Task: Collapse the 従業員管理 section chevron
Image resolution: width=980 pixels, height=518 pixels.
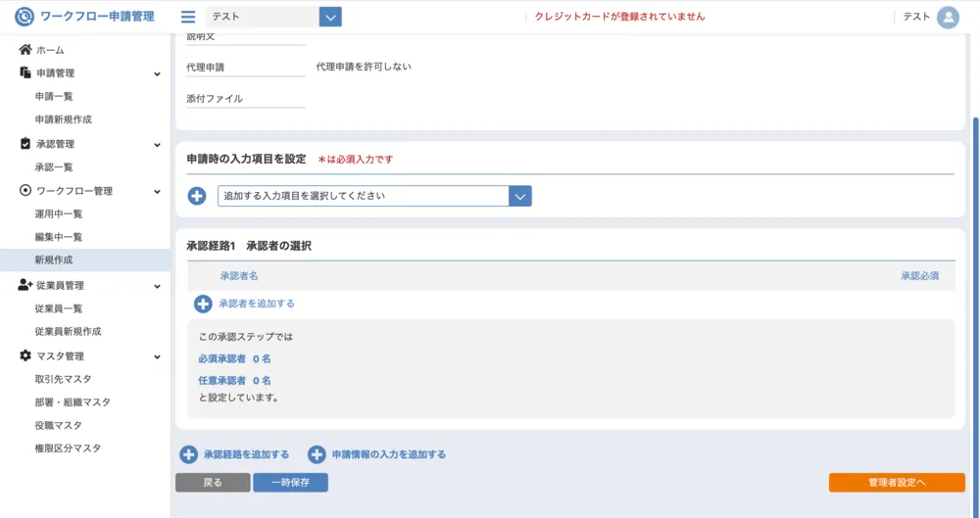Action: [157, 286]
